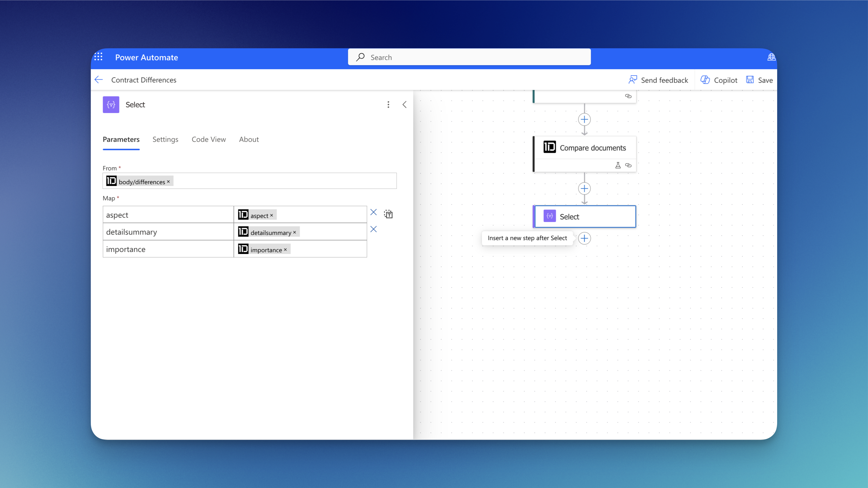Open the Select panel's three-dot menu
The height and width of the screenshot is (488, 868).
point(388,105)
